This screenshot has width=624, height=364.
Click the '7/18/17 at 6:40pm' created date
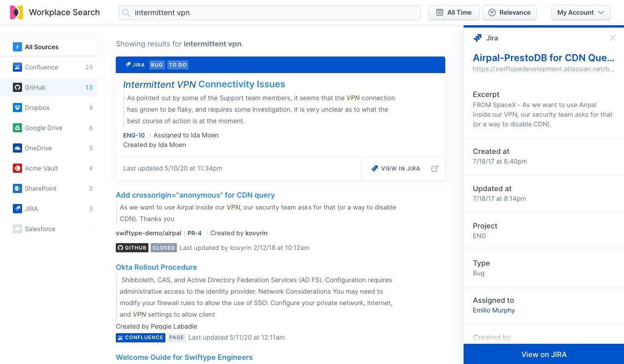(500, 161)
